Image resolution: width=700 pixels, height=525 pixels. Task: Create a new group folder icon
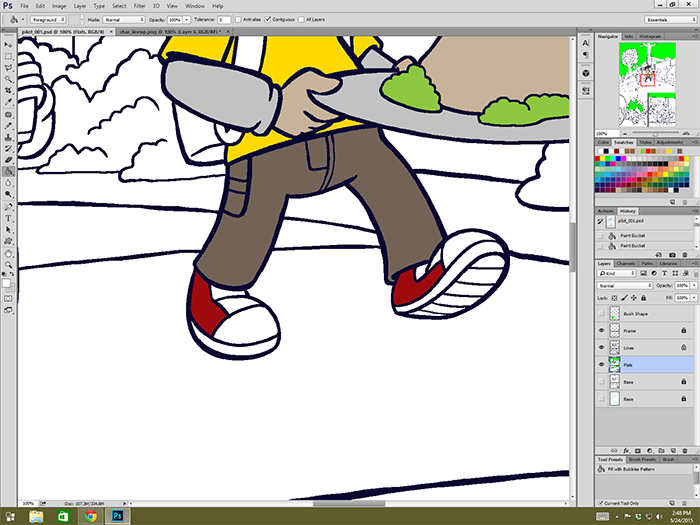pos(662,451)
